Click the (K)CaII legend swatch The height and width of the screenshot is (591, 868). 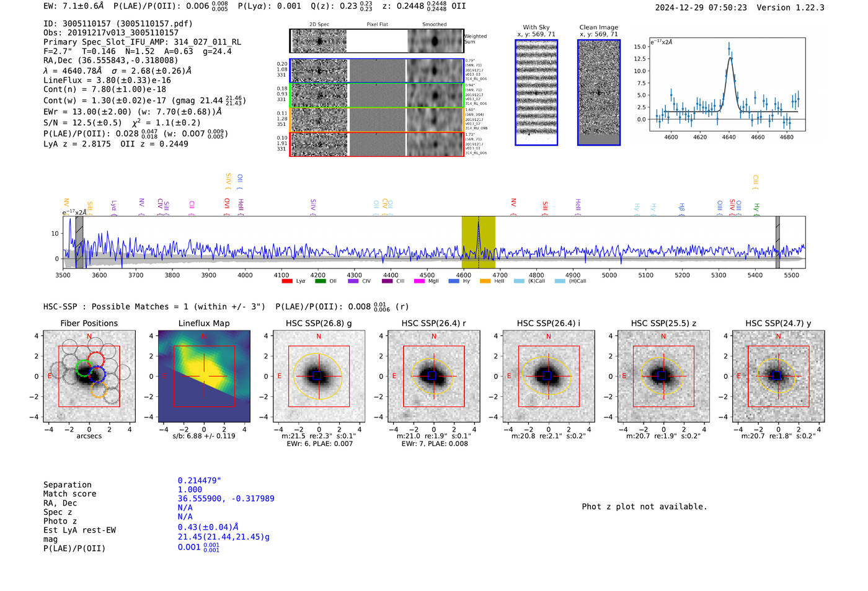(x=519, y=281)
